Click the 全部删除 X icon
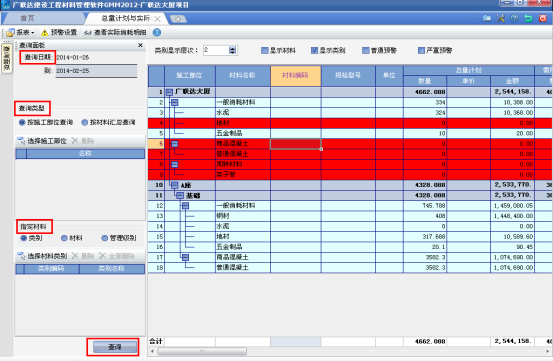 click(102, 256)
